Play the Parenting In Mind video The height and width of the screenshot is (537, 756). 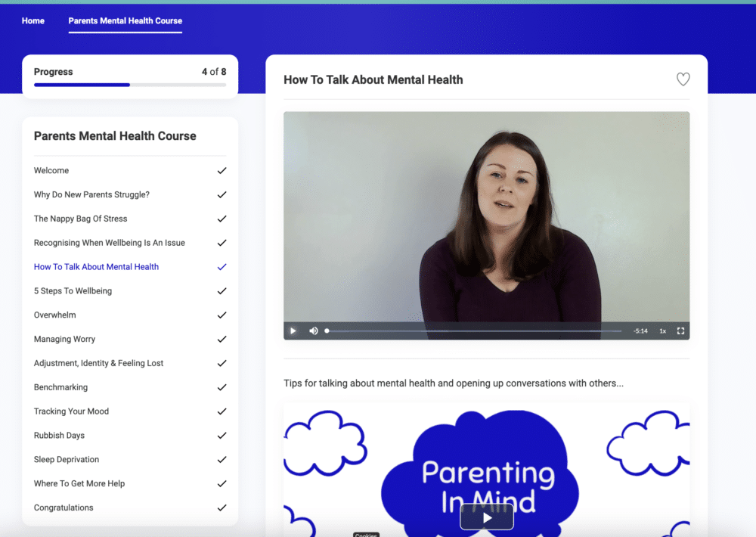coord(486,517)
